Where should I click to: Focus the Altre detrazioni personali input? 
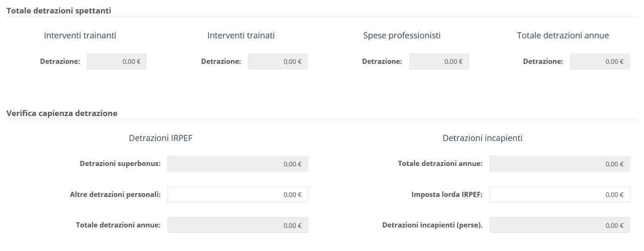[x=238, y=195]
